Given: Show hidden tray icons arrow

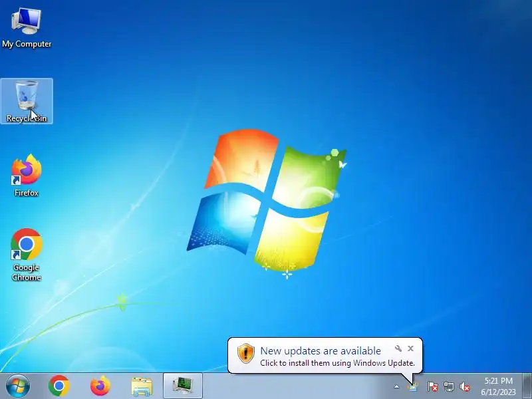Looking at the screenshot, I should (396, 386).
